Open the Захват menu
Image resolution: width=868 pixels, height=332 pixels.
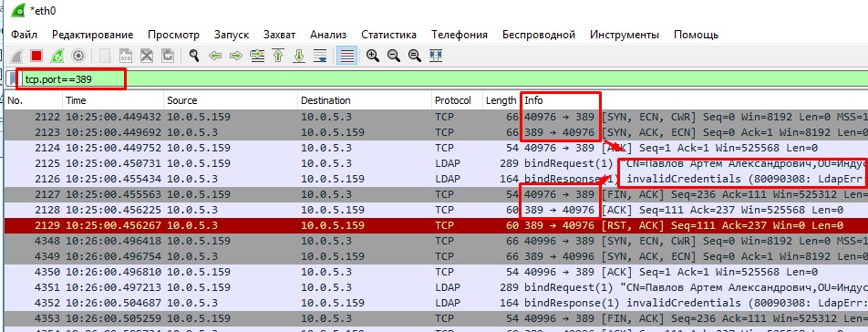[280, 35]
